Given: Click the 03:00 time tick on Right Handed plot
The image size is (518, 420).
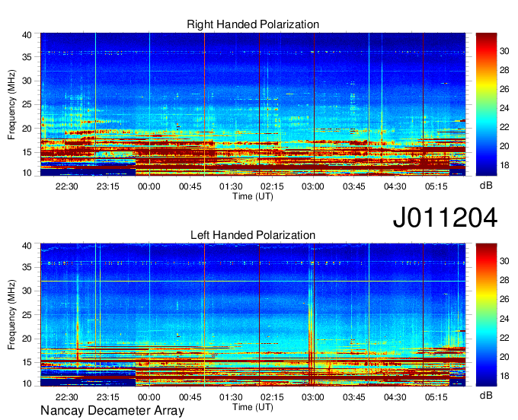Looking at the screenshot, I should coord(313,186).
